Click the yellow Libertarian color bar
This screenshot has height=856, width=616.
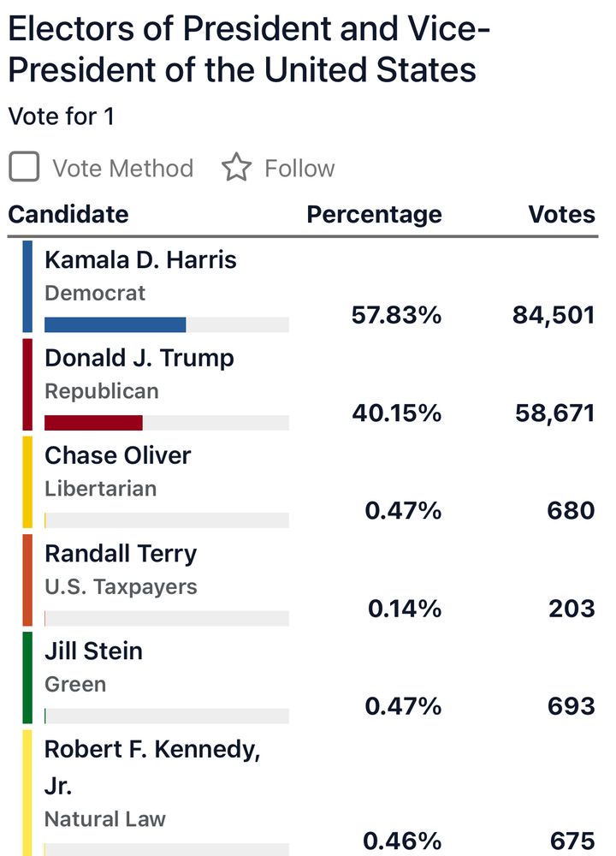(x=27, y=482)
